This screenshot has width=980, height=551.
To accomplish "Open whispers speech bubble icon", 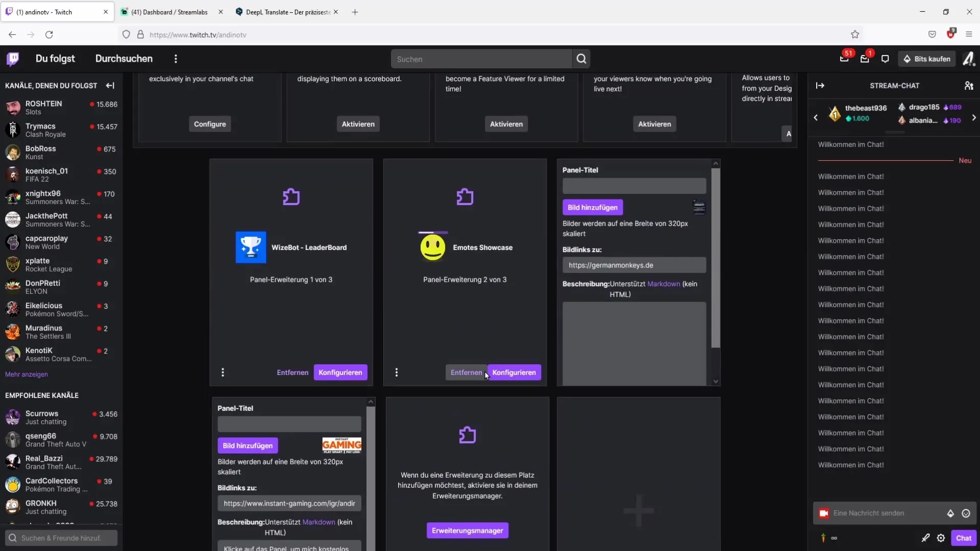I will pyautogui.click(x=885, y=59).
